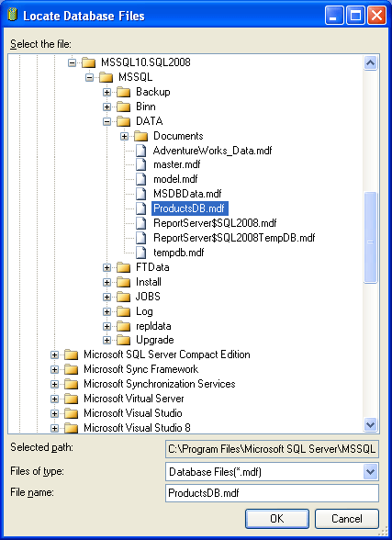Expand the FTData folder node
The width and height of the screenshot is (392, 540).
pyautogui.click(x=107, y=267)
